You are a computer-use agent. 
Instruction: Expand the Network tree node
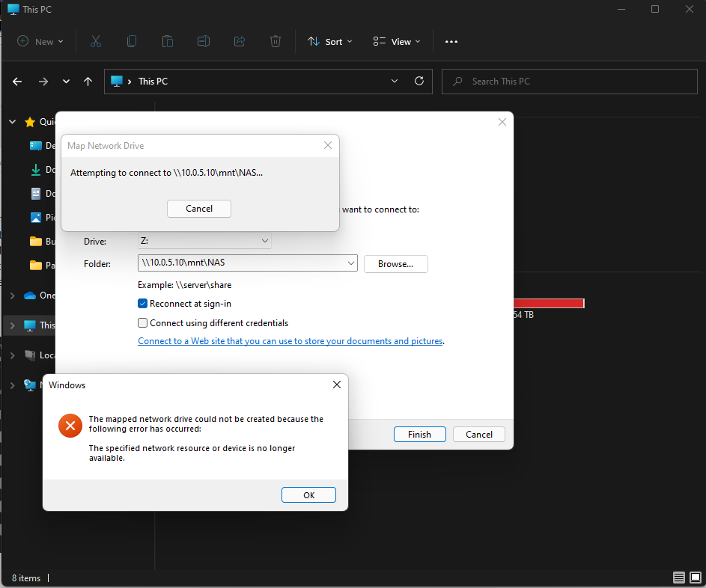pyautogui.click(x=13, y=385)
